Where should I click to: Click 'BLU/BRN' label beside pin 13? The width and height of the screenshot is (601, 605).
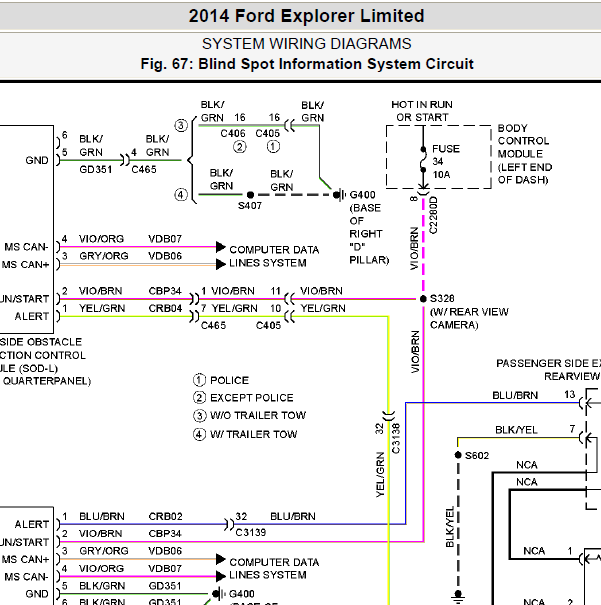click(x=515, y=395)
